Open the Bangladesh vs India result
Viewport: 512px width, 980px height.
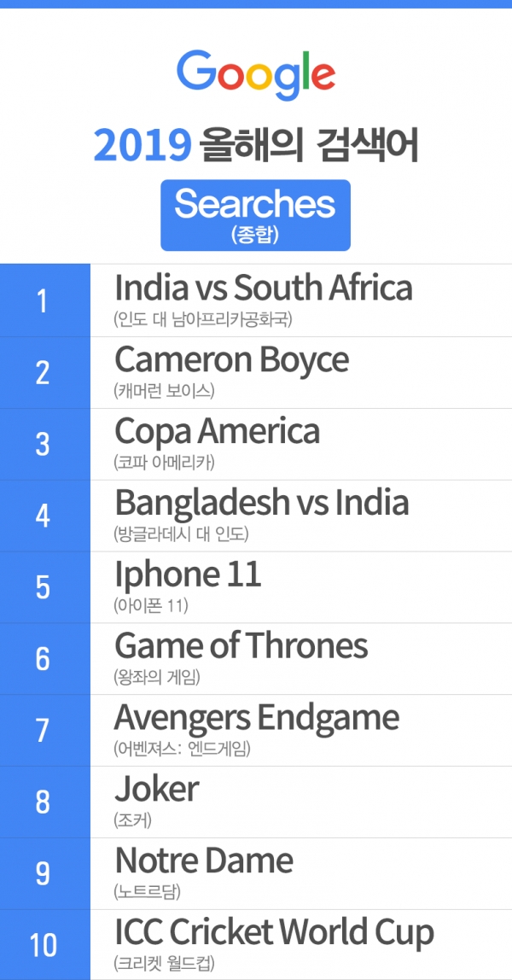(262, 503)
